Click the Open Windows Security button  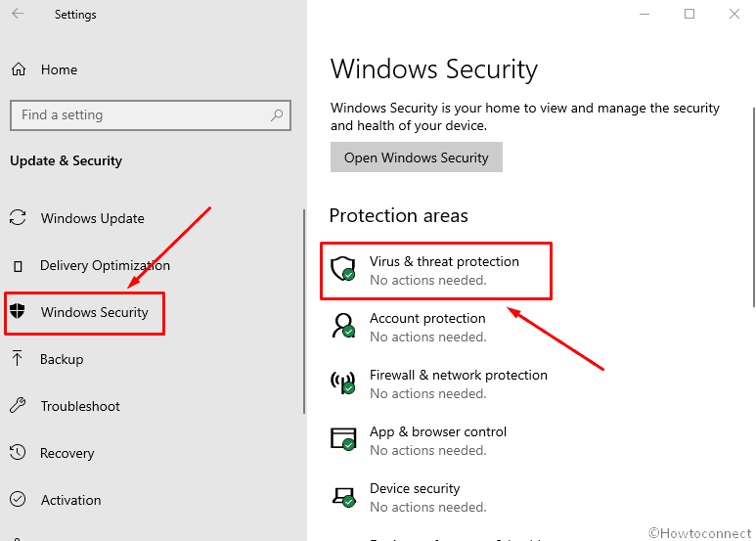point(417,158)
